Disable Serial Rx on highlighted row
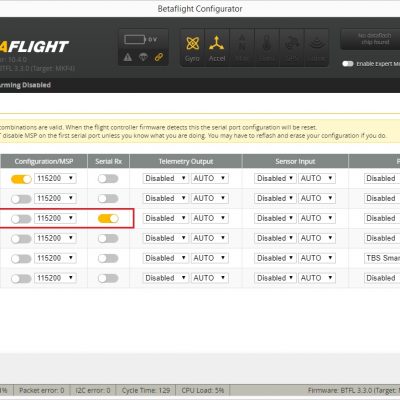The image size is (400, 400). (x=108, y=218)
